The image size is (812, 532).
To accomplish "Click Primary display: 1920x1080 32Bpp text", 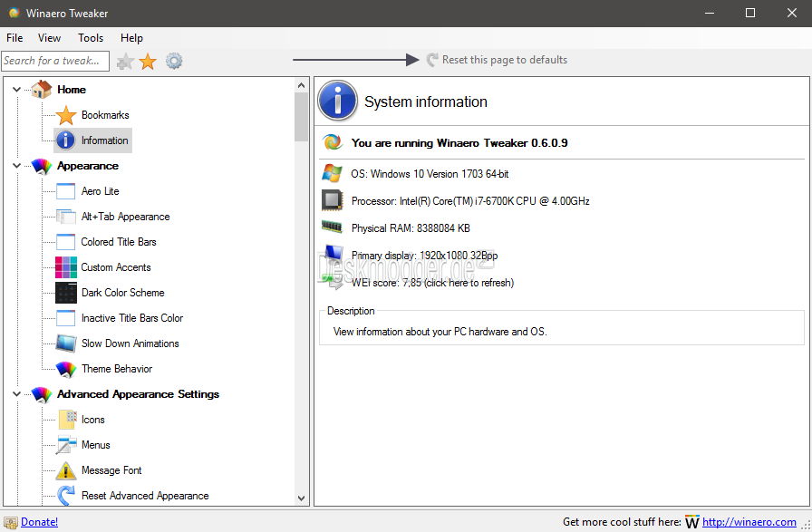I will 425,256.
